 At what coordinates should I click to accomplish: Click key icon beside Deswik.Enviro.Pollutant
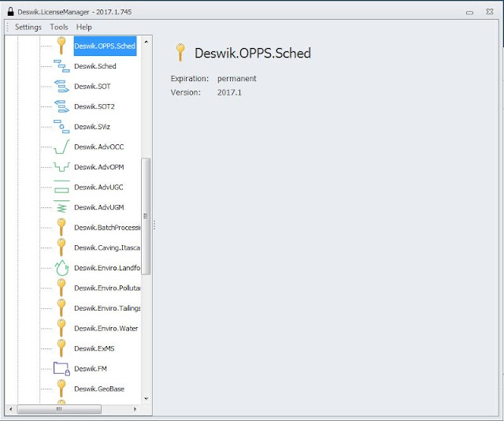[61, 288]
